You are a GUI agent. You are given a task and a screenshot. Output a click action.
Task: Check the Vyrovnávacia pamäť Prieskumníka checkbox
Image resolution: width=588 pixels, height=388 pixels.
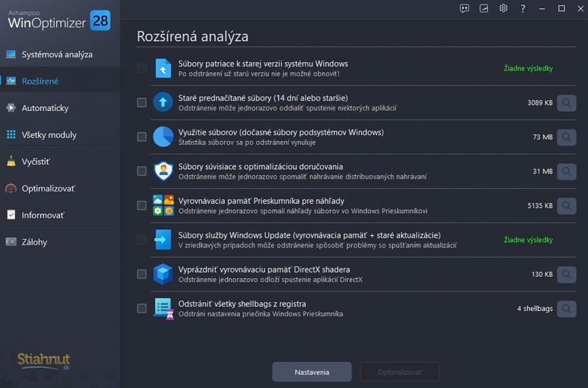tap(142, 206)
